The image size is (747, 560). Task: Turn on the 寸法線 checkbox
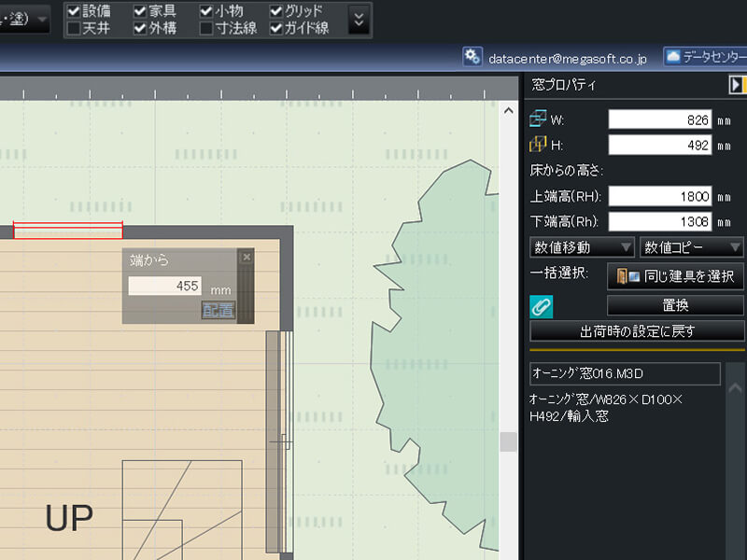pos(206,28)
